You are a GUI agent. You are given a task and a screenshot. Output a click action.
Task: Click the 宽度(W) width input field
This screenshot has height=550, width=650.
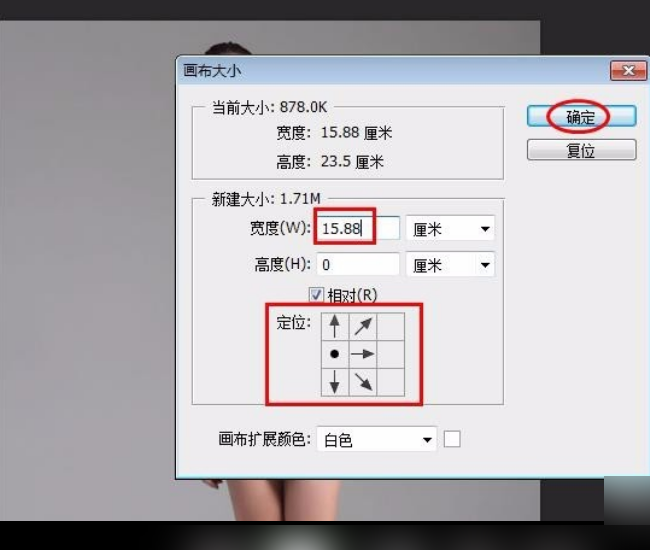point(358,228)
